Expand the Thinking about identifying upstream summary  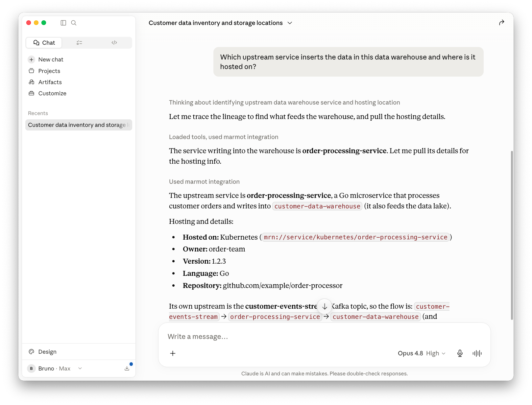coord(284,103)
